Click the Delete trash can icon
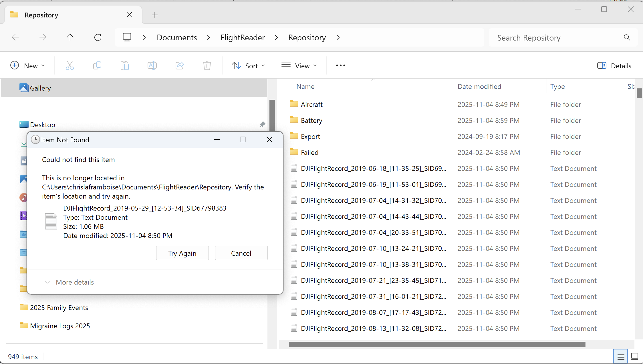 point(207,66)
